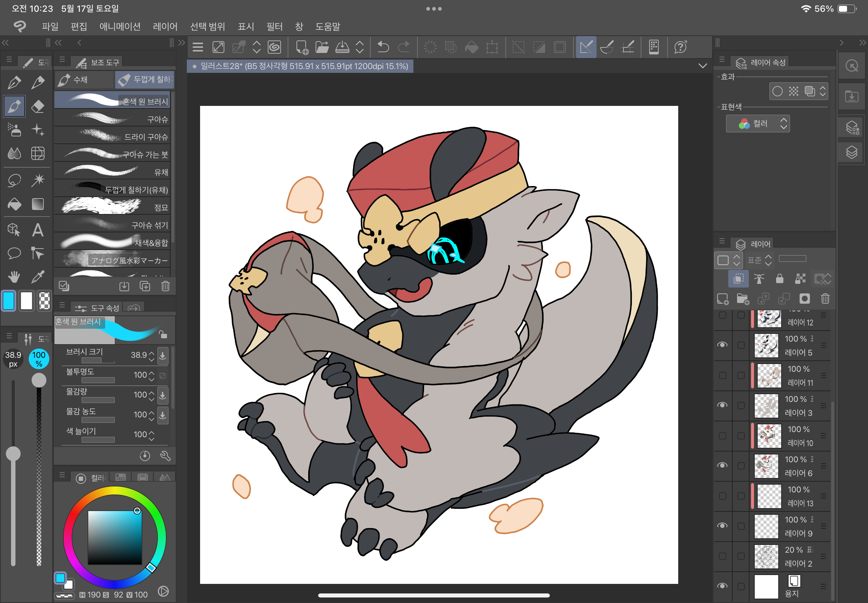
Task: Open the 편집 menu
Action: [x=79, y=26]
